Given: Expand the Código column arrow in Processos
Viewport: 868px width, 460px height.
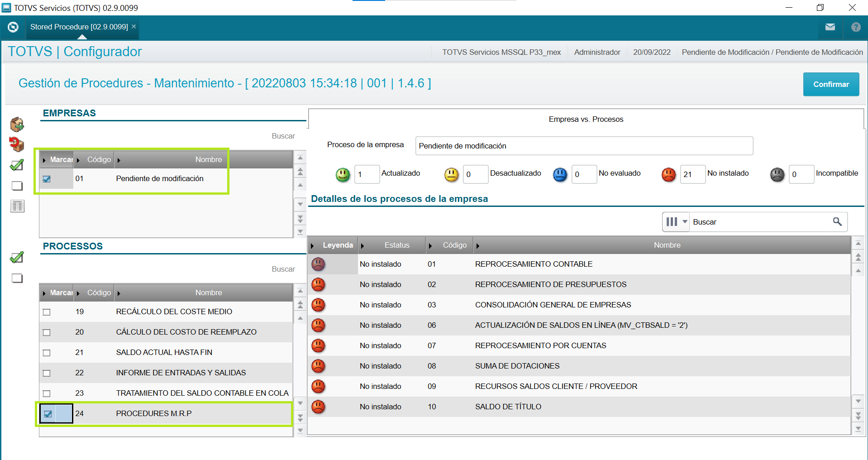Looking at the screenshot, I should [x=78, y=293].
